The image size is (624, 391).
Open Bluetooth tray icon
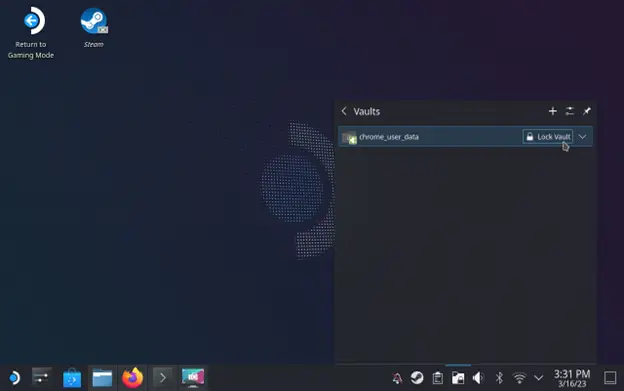click(499, 378)
